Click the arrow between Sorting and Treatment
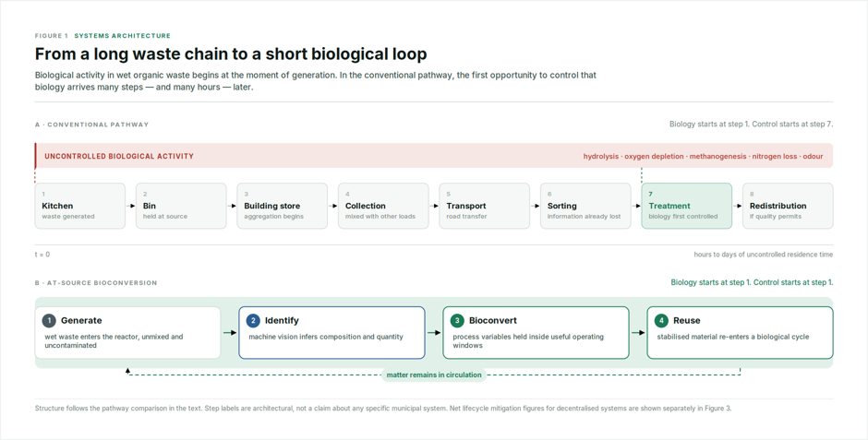This screenshot has width=868, height=440. [636, 207]
